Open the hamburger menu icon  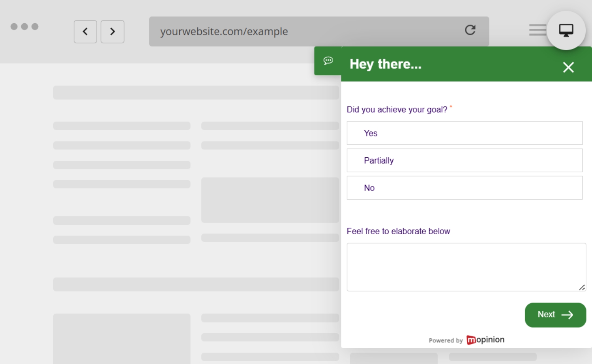[537, 30]
